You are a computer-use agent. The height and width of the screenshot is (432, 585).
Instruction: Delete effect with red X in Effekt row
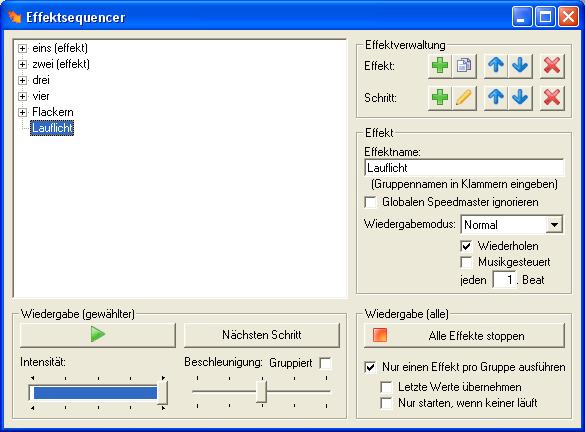[x=552, y=66]
